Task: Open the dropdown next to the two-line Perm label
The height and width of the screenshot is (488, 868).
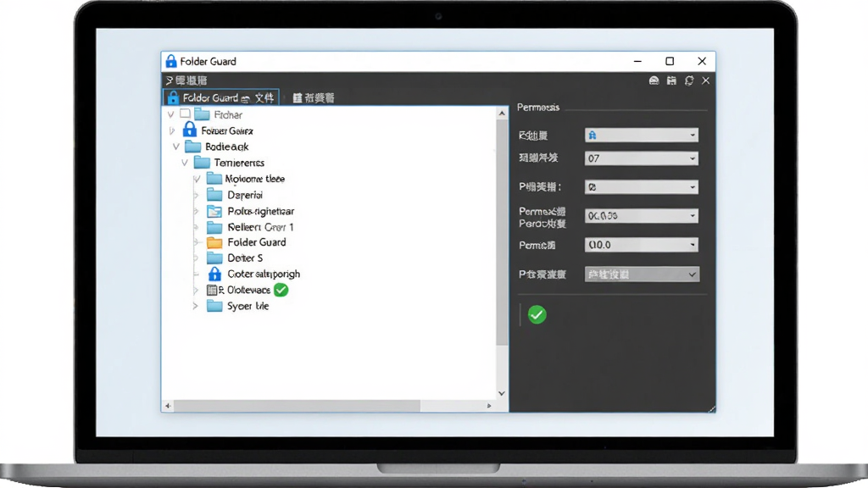Action: pyautogui.click(x=641, y=216)
